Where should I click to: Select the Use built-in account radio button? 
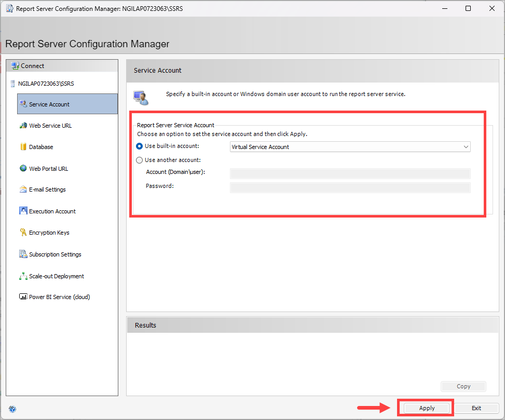[x=140, y=146]
